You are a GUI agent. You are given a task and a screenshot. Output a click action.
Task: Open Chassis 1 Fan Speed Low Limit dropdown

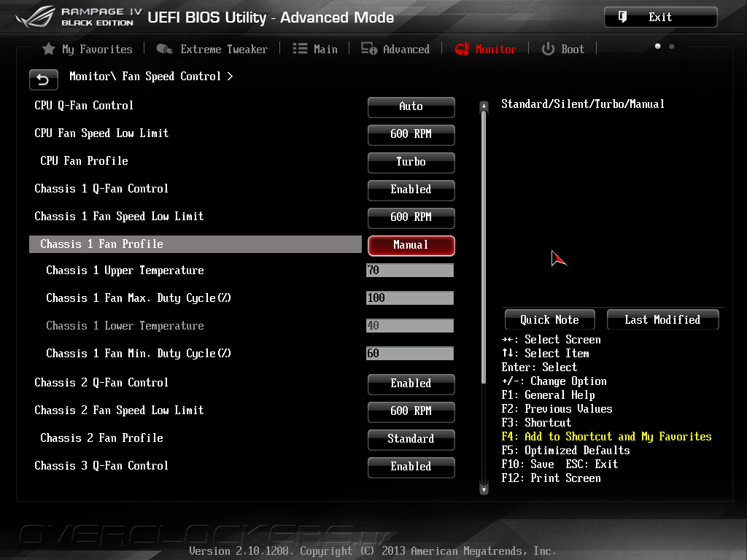[411, 217]
